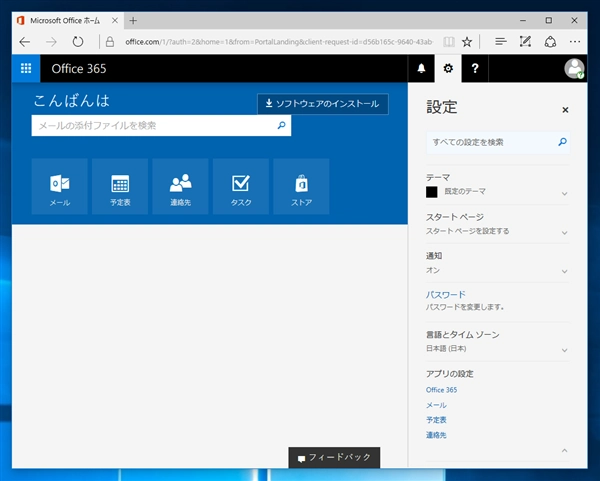Image resolution: width=600 pixels, height=481 pixels.
Task: Open Office 365 app settings link
Action: [441, 390]
